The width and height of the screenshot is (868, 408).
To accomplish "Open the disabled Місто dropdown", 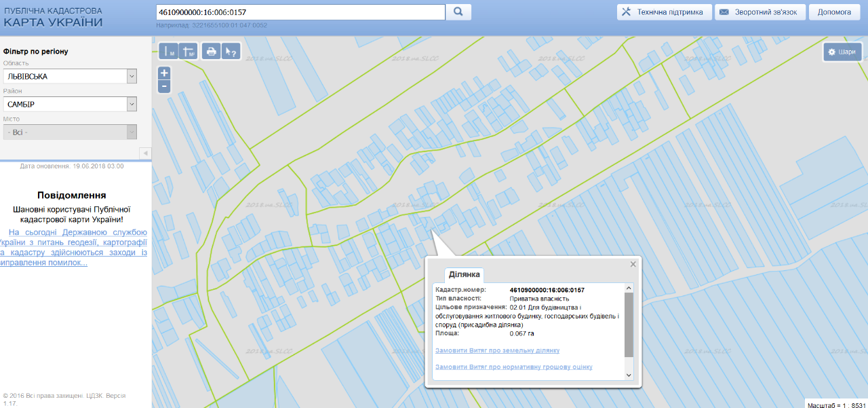I will click(132, 132).
